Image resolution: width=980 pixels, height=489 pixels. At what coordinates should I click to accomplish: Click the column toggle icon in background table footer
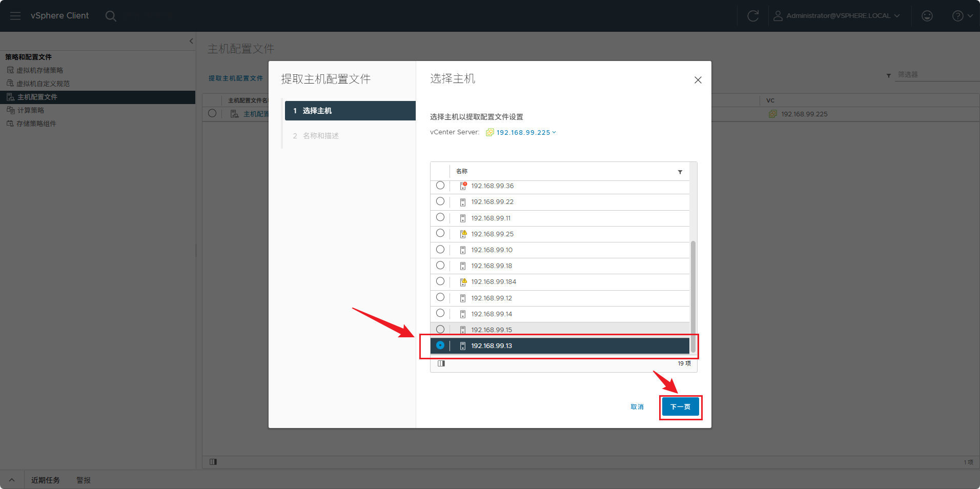pyautogui.click(x=213, y=462)
